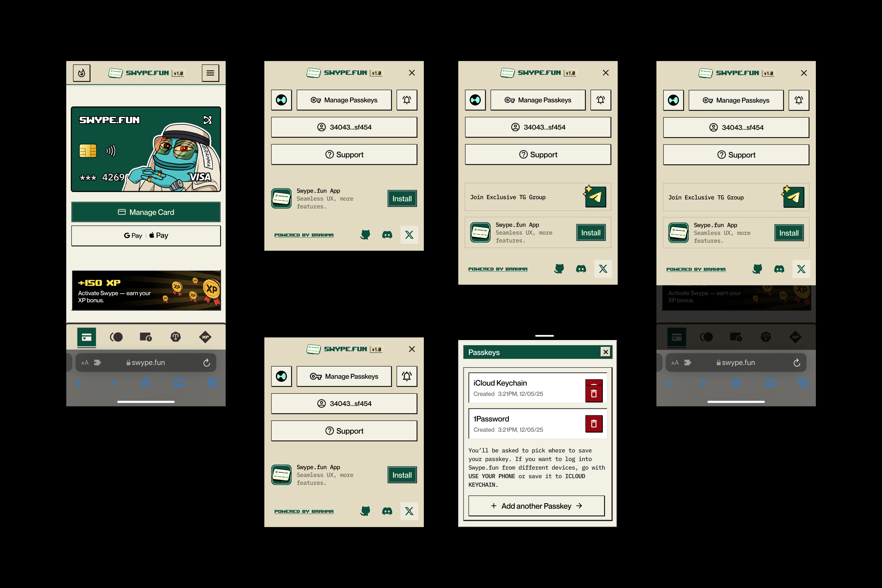Tap the bell icon in the upper menu panel without a Telegram card
This screenshot has width=882, height=588.
point(407,100)
